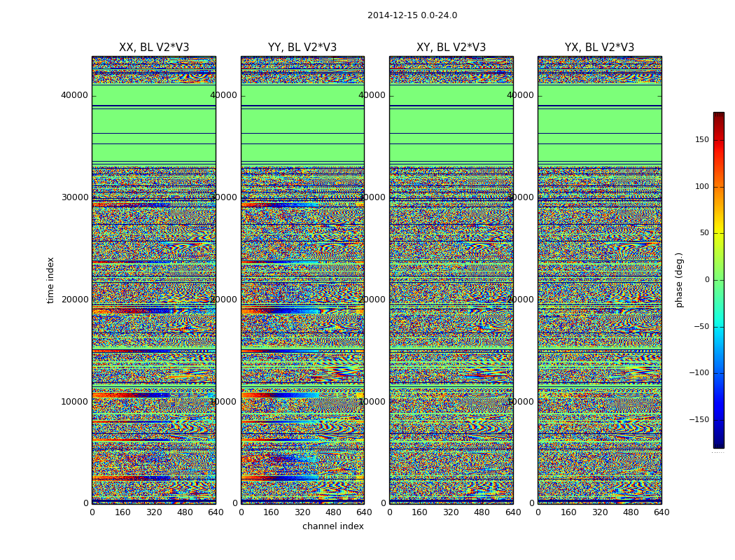735x560 pixels.
Task: Click the "channel index" x-axis label
Action: 332,526
